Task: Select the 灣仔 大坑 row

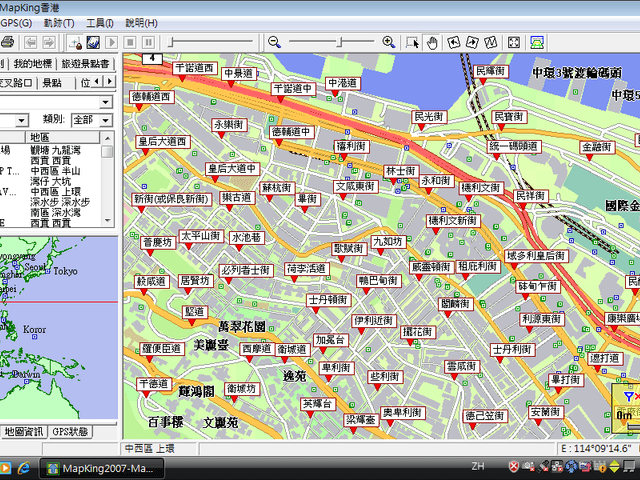Action: (51, 181)
